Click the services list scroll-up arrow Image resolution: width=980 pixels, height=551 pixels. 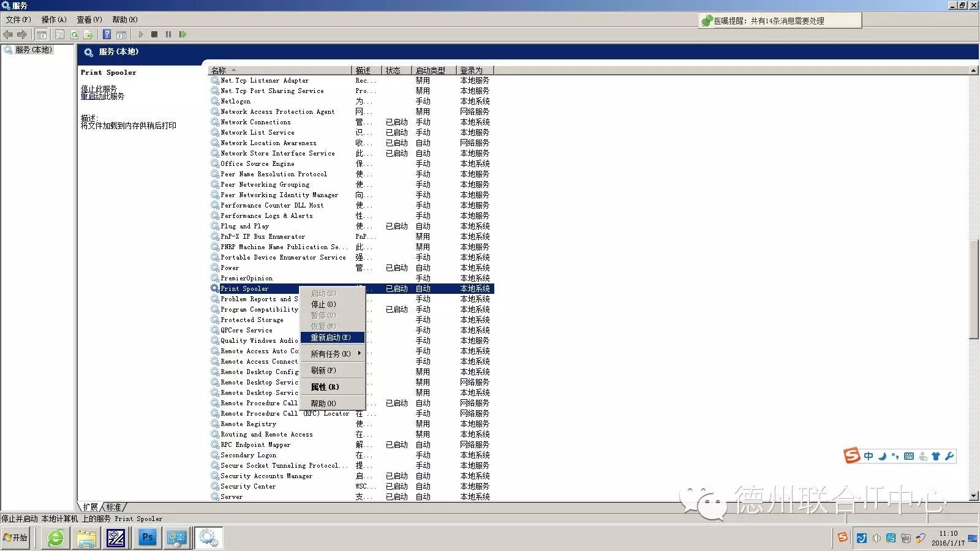pyautogui.click(x=974, y=70)
